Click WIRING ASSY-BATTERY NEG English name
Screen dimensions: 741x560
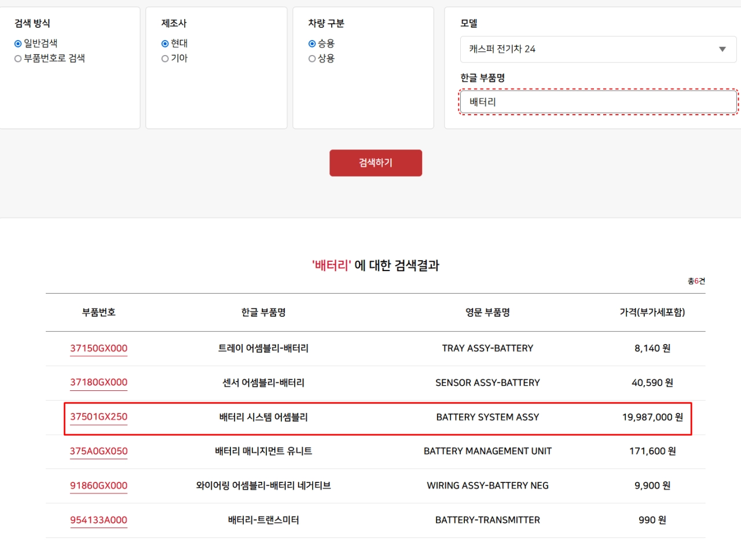(x=487, y=485)
